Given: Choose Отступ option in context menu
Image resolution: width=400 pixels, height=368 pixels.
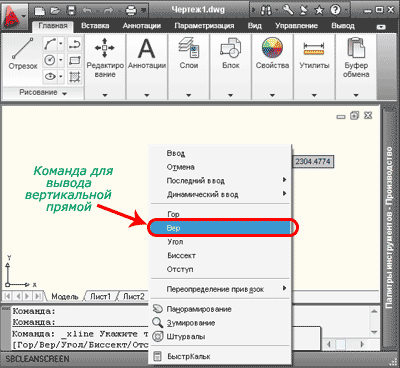Looking at the screenshot, I should point(220,269).
